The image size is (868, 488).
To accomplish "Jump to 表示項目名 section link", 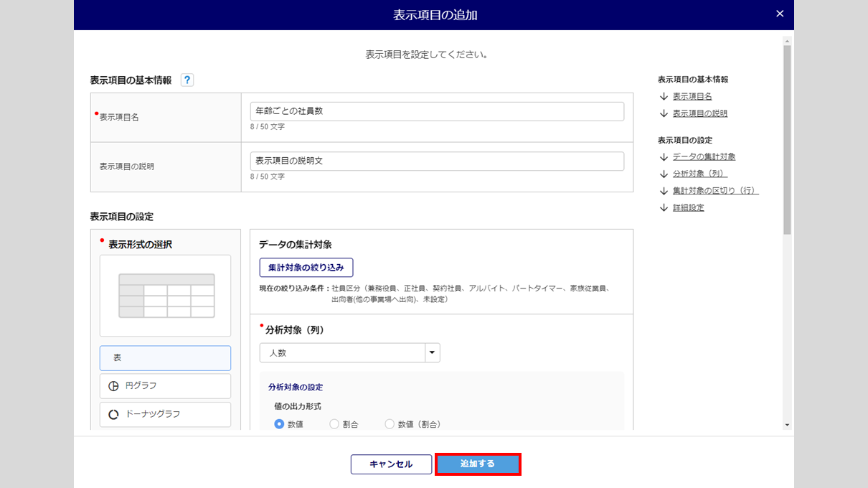I will [x=692, y=96].
